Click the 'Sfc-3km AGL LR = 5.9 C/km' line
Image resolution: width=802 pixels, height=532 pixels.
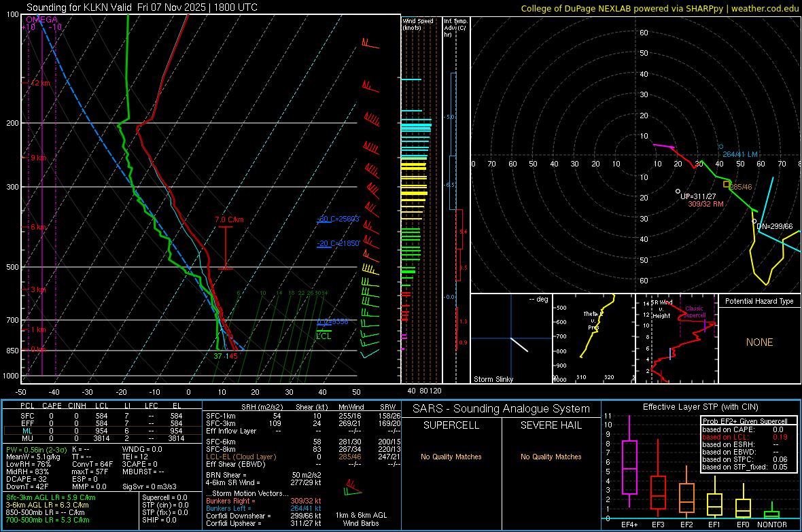[51, 497]
